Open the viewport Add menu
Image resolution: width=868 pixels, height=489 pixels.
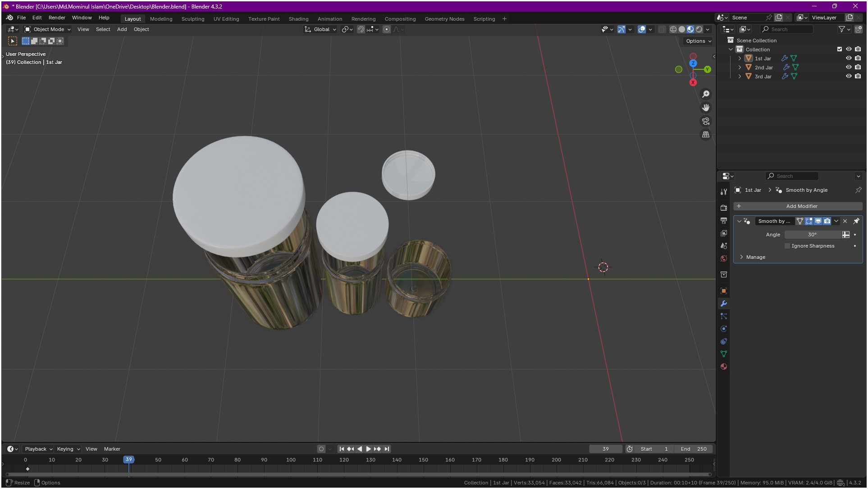click(x=122, y=29)
